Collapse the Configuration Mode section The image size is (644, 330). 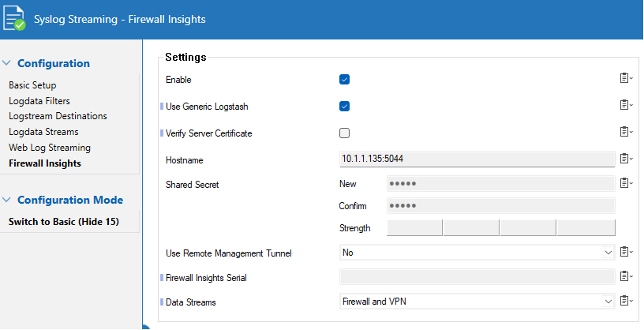(6, 201)
